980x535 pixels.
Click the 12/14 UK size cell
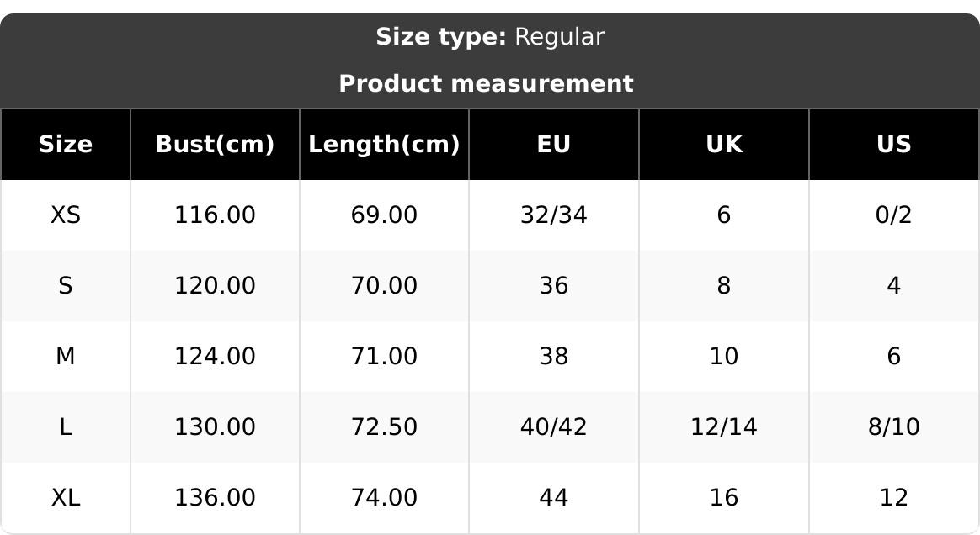(x=724, y=427)
